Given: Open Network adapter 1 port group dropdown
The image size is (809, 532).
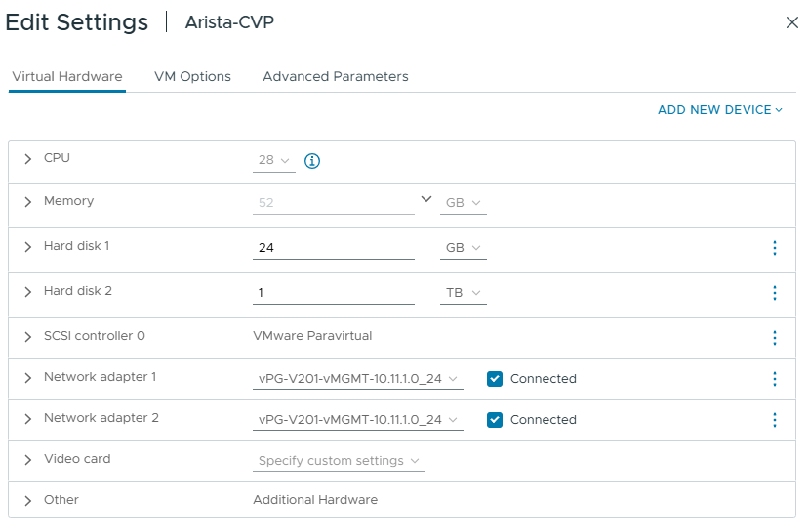Looking at the screenshot, I should (x=358, y=379).
